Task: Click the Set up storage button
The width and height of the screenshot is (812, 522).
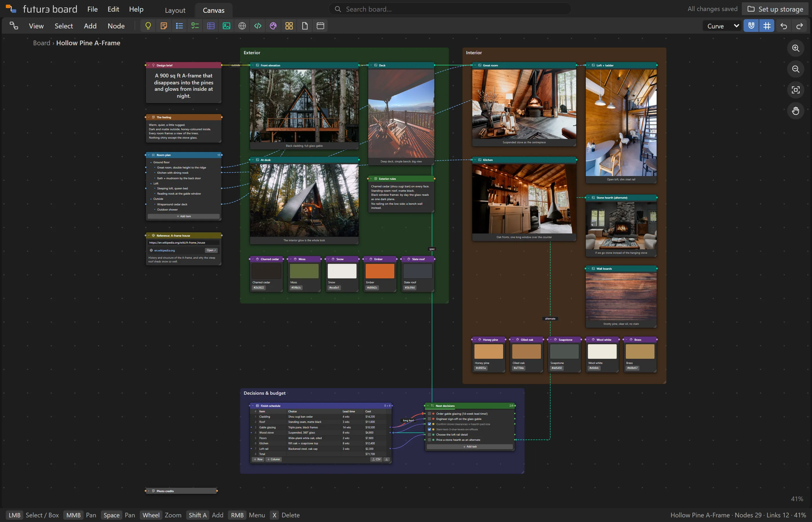Action: pyautogui.click(x=775, y=9)
